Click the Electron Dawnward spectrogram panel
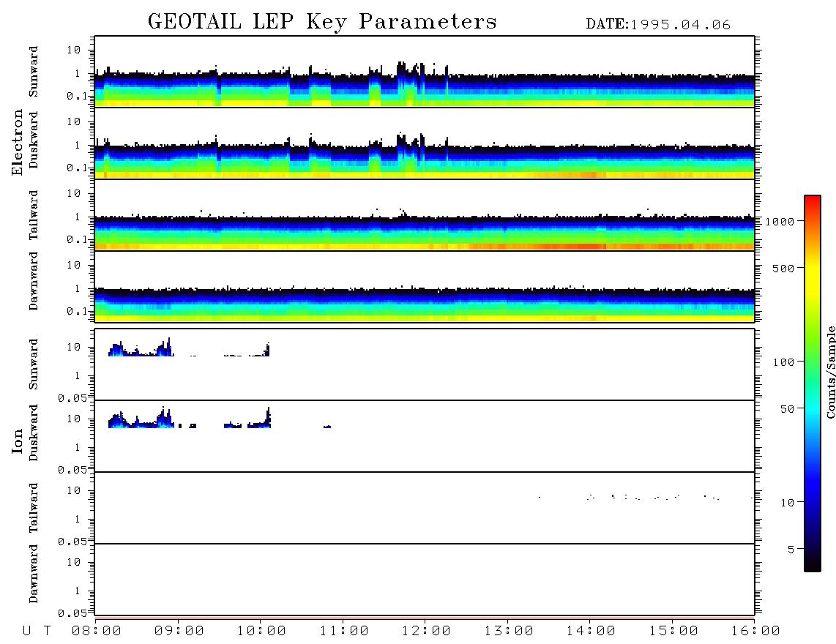Screen dimensions: 836x644 coord(425,286)
